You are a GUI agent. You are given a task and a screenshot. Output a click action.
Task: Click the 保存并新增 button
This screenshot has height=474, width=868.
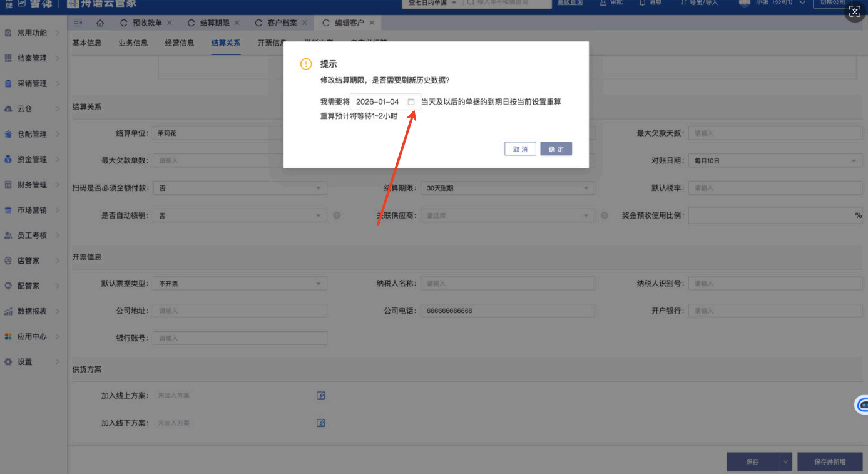coord(829,461)
